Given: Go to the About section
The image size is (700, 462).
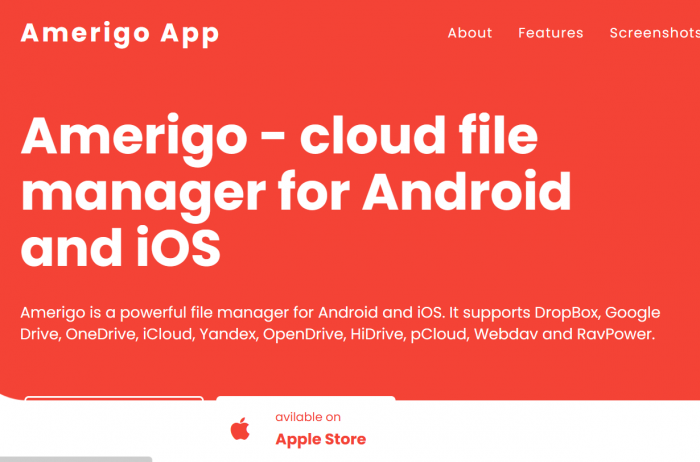Looking at the screenshot, I should pos(470,33).
